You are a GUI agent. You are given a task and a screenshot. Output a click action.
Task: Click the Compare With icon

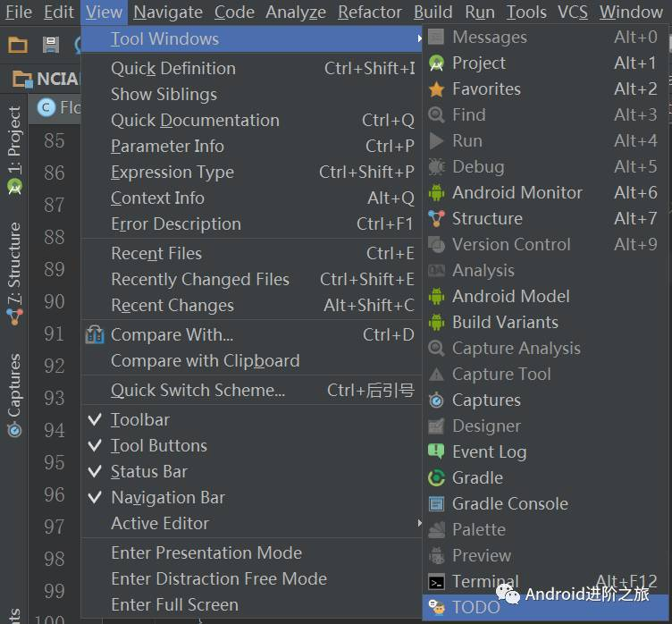coord(95,335)
